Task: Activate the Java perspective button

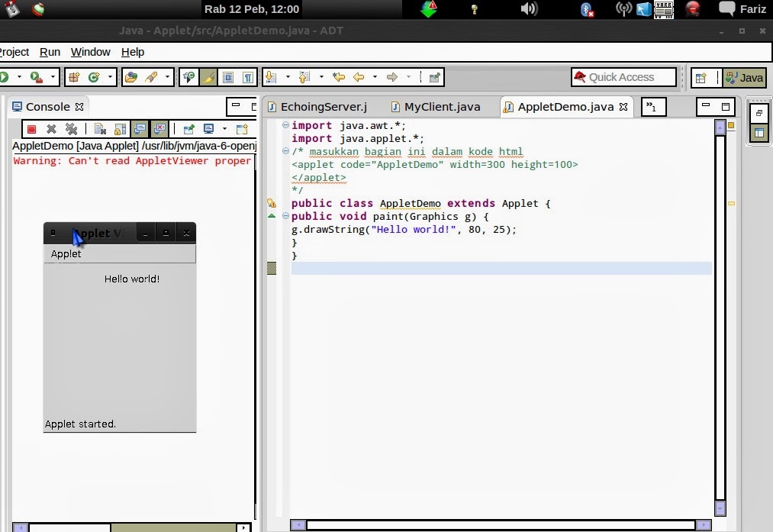Action: [743, 77]
